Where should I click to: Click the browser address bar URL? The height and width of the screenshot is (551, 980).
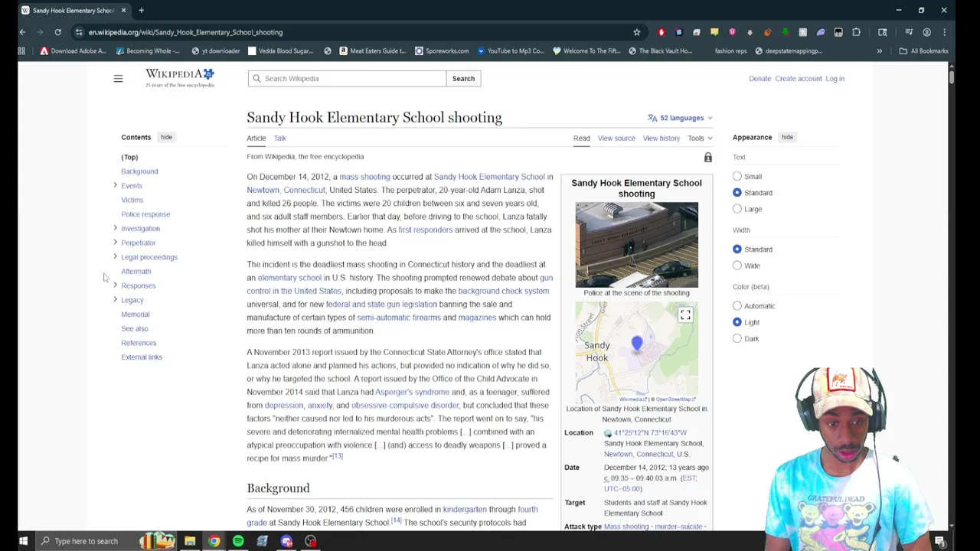pos(185,32)
